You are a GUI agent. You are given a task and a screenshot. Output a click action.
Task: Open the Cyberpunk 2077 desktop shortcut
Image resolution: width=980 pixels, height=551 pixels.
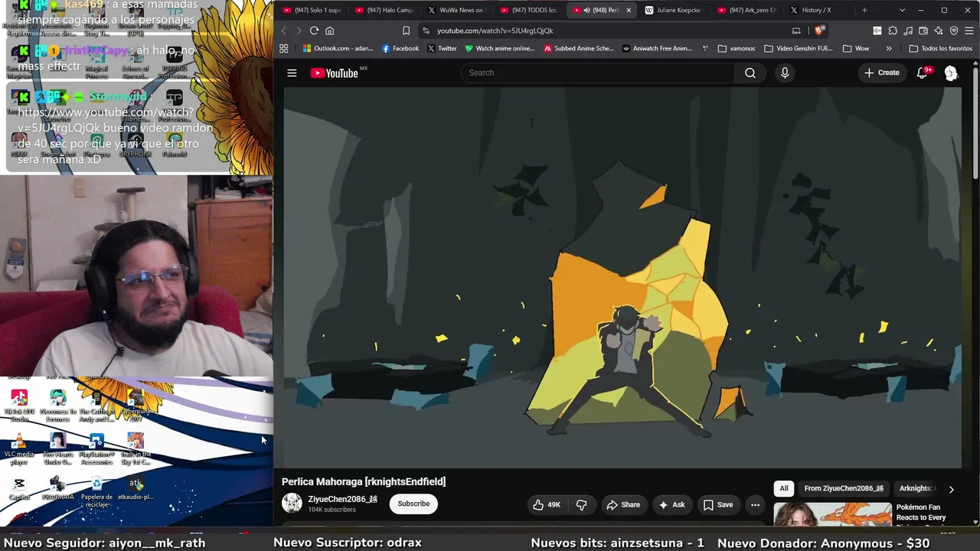(x=136, y=406)
